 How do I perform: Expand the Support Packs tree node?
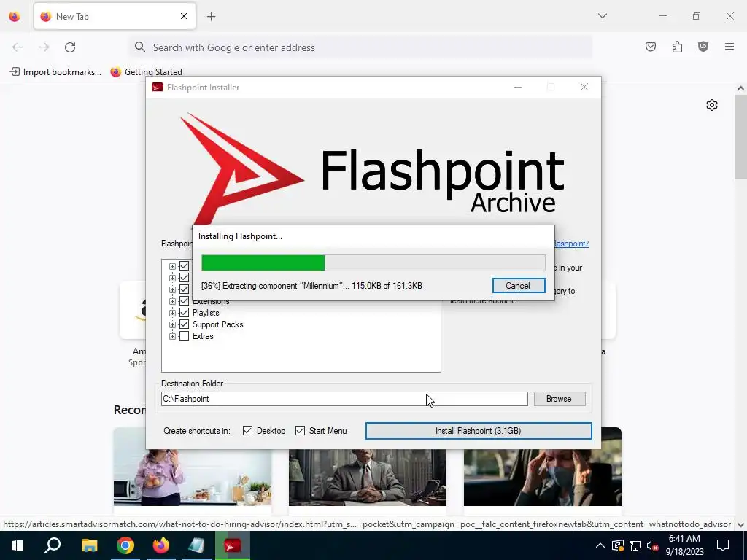[172, 324]
